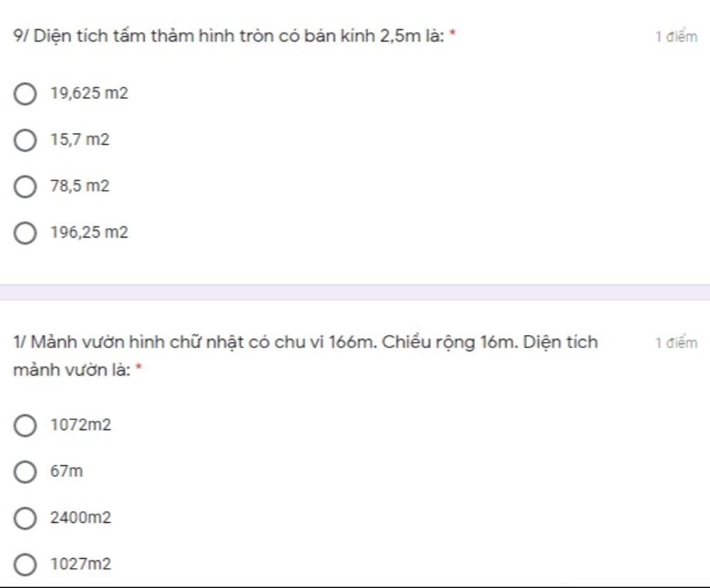Mark the 78,5 m2 radio option

(x=25, y=187)
